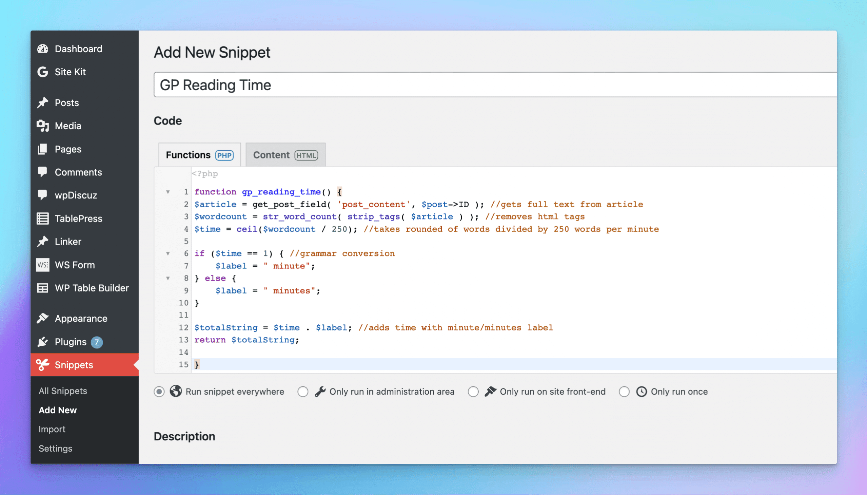
Task: Select Run snippet everywhere radio button
Action: [159, 392]
